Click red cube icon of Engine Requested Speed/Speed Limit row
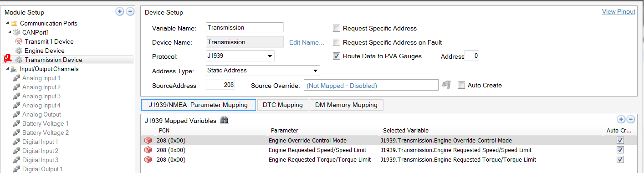Screen dimensions: 644x173 click(148, 150)
